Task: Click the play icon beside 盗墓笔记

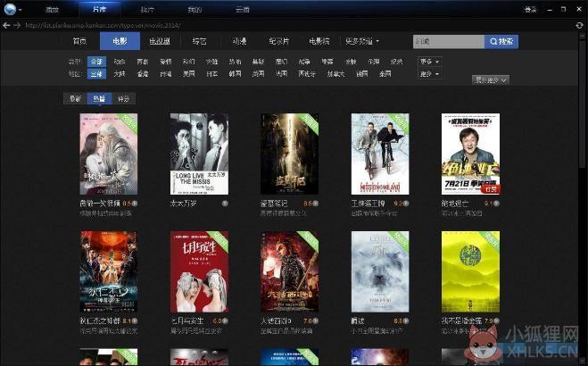Action: click(316, 204)
